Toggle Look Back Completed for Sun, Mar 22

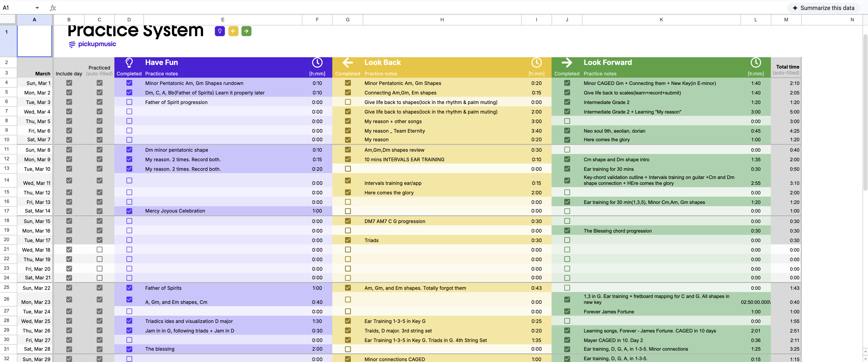coord(348,288)
